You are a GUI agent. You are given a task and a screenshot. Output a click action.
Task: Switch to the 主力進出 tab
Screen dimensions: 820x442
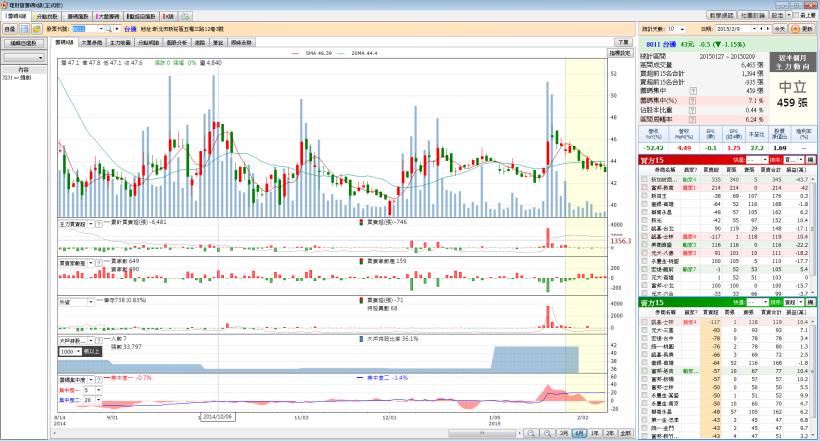(118, 43)
